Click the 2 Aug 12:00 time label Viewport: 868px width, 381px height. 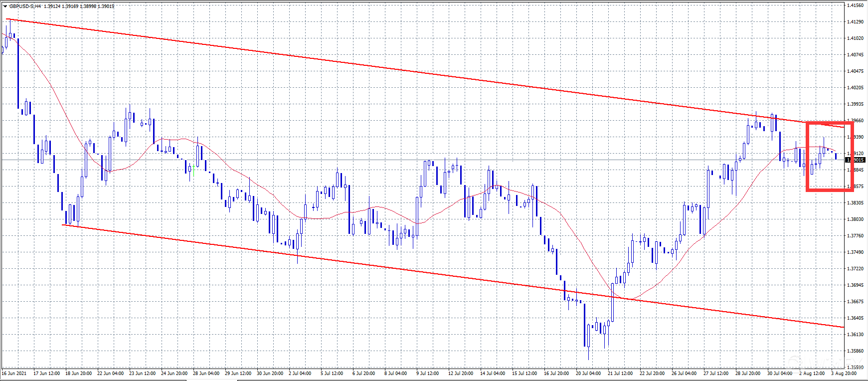pos(812,373)
